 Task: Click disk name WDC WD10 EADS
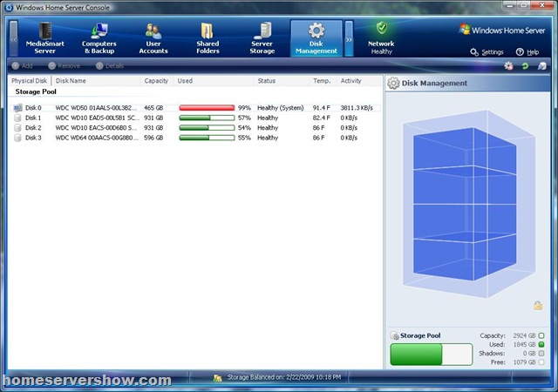(97, 118)
